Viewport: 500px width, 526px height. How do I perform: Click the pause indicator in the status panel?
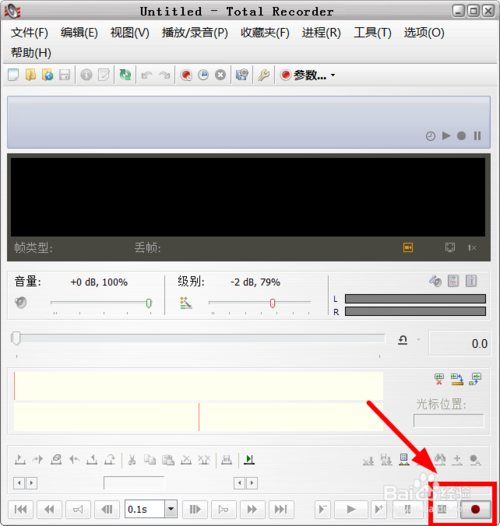[x=477, y=136]
